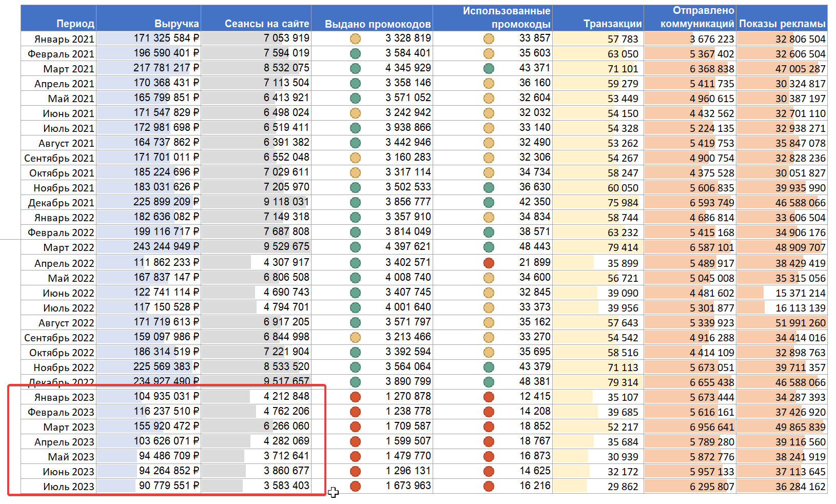Click revenue cell 90 779 551 ₽
Image resolution: width=836 pixels, height=504 pixels.
[x=148, y=487]
